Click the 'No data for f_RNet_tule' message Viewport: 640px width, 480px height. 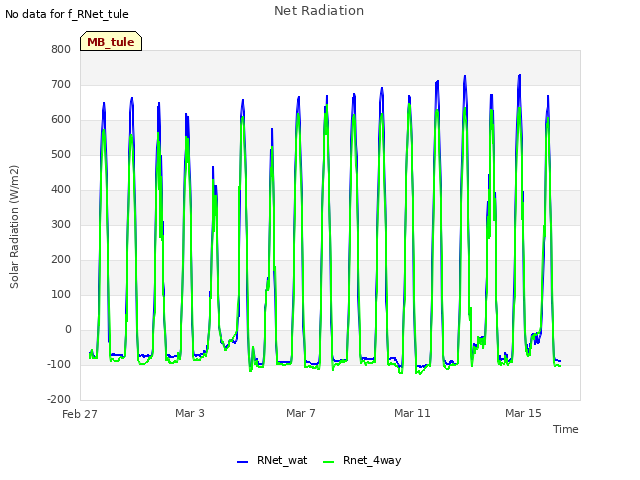pyautogui.click(x=67, y=14)
